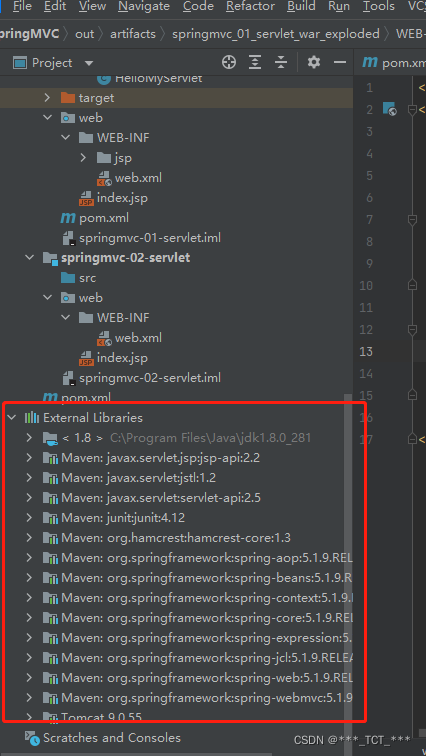This screenshot has width=426, height=756.
Task: Click the servlet-api:2.5 library icon
Action: 50,498
